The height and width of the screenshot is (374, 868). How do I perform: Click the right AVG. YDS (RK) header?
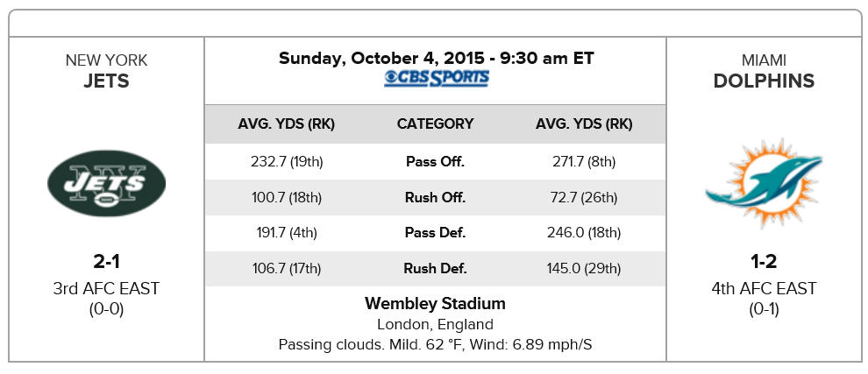pos(584,124)
